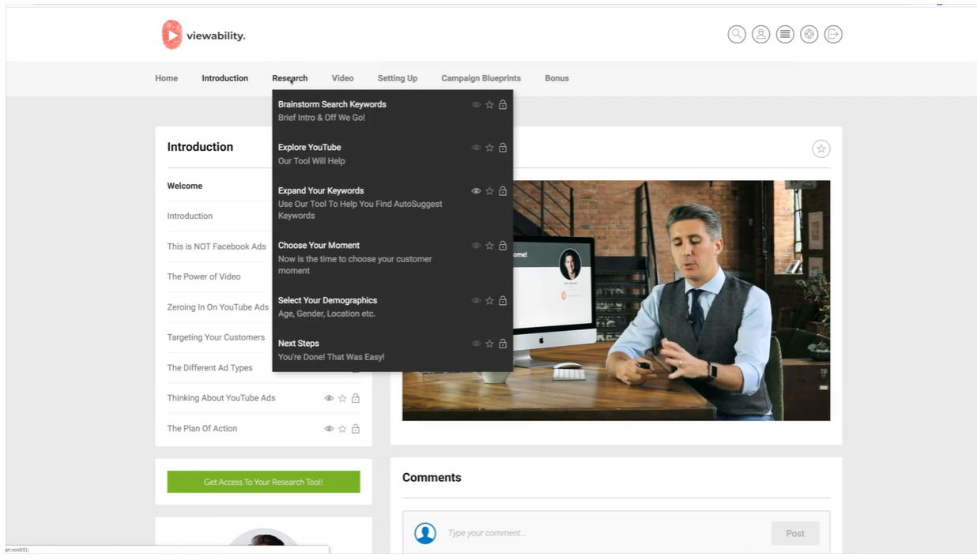Screen dimensions: 977x560
Task: Star the Next Steps lesson
Action: (x=489, y=344)
